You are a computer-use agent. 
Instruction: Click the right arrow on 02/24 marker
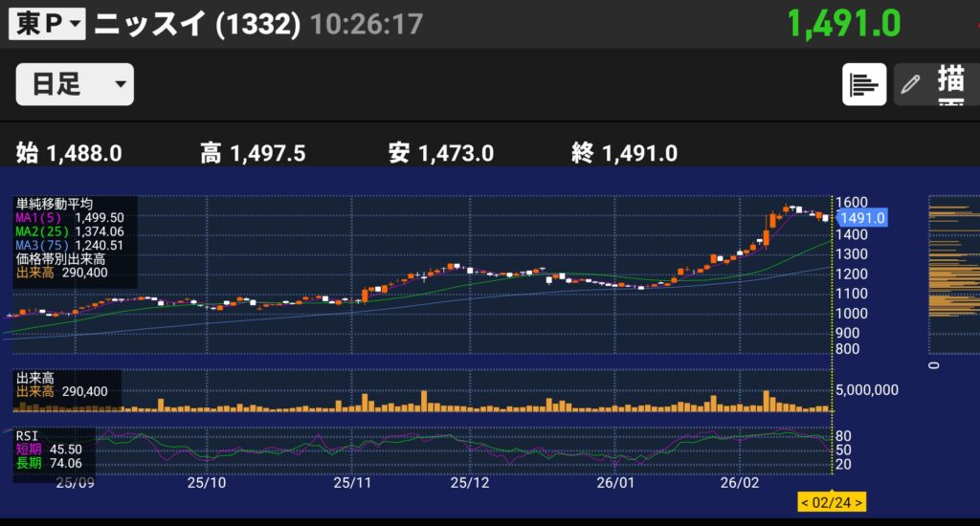tap(860, 501)
